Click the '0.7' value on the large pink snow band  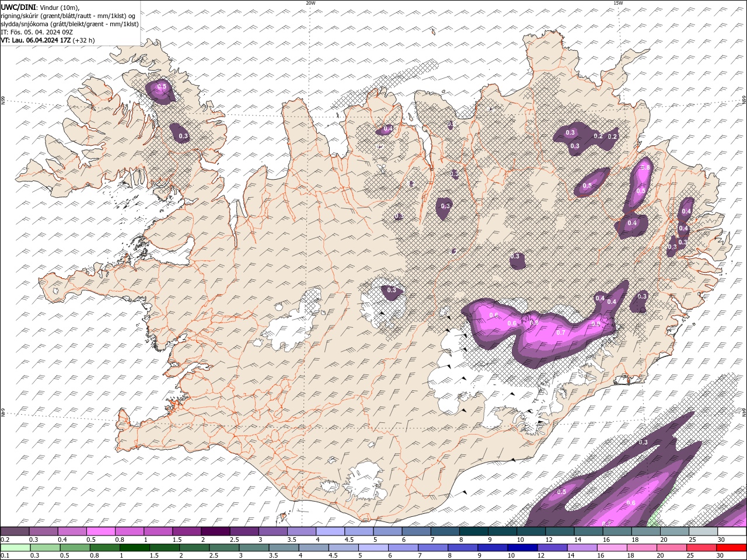click(561, 332)
